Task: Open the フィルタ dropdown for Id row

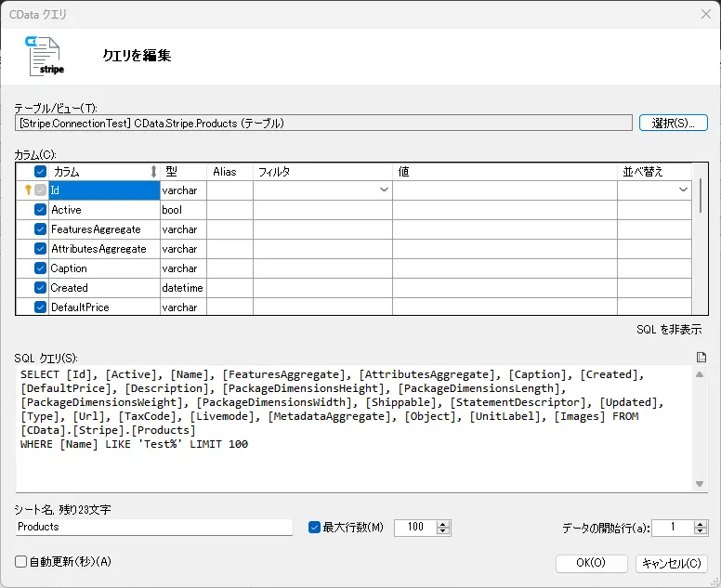Action: click(x=384, y=189)
